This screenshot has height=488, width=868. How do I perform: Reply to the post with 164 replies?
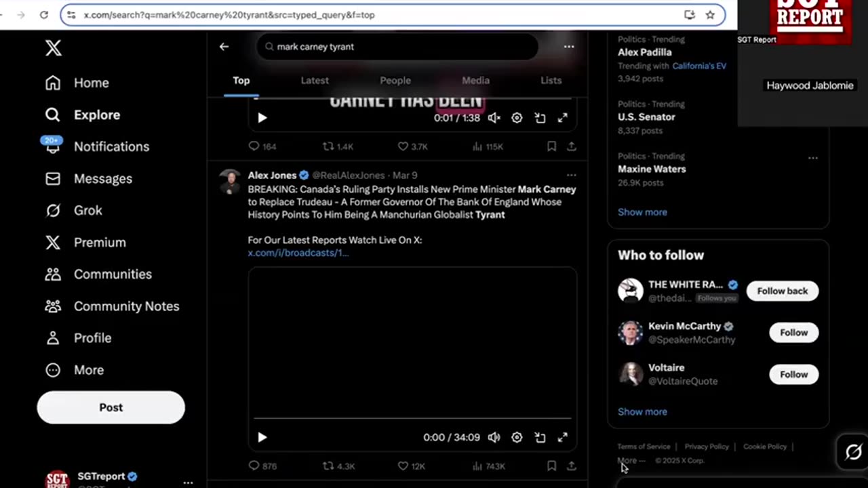(x=262, y=146)
